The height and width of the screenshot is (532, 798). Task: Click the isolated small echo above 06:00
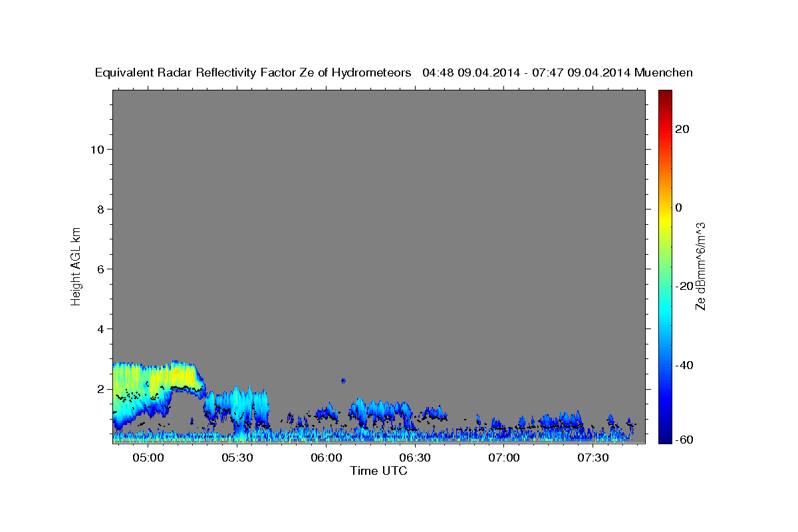coord(343,380)
